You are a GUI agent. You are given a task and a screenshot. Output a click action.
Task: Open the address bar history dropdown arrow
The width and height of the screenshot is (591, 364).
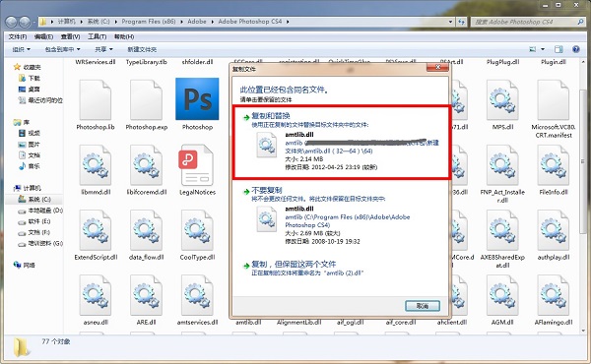click(450, 22)
